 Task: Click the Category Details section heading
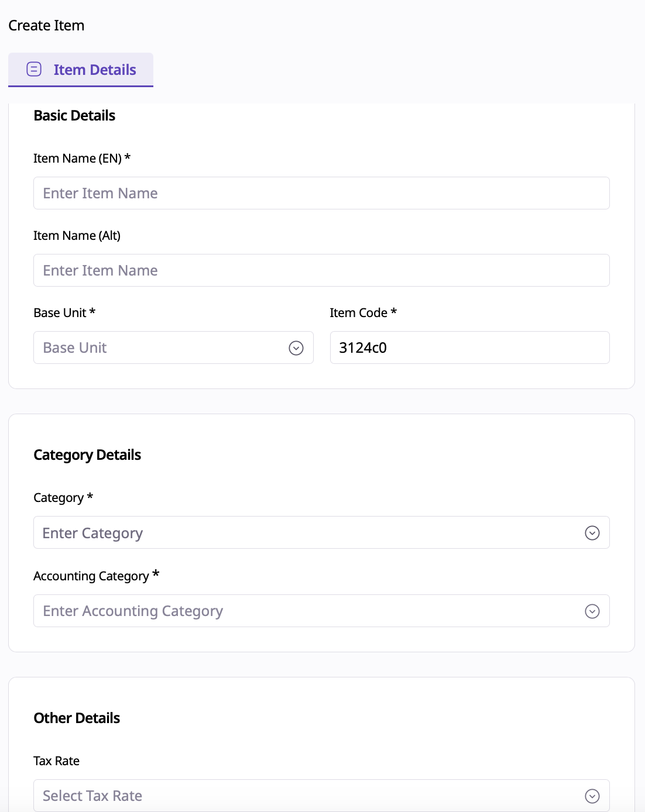87,455
